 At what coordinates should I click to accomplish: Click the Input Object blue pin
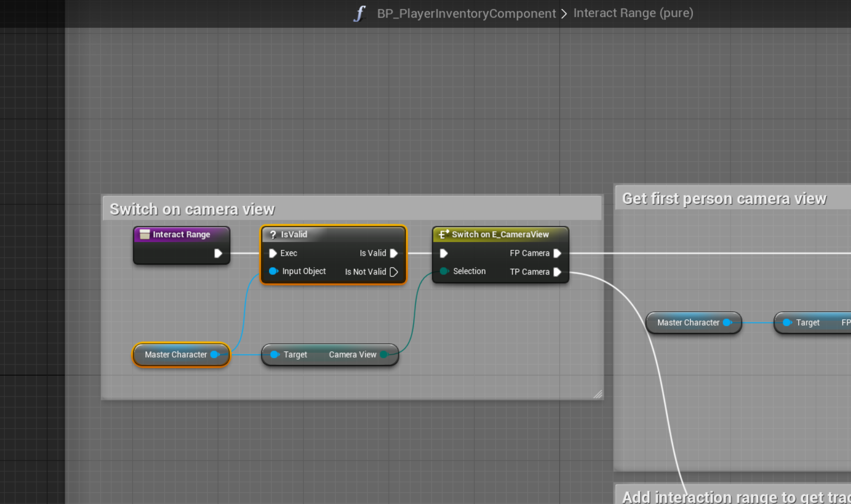point(273,271)
